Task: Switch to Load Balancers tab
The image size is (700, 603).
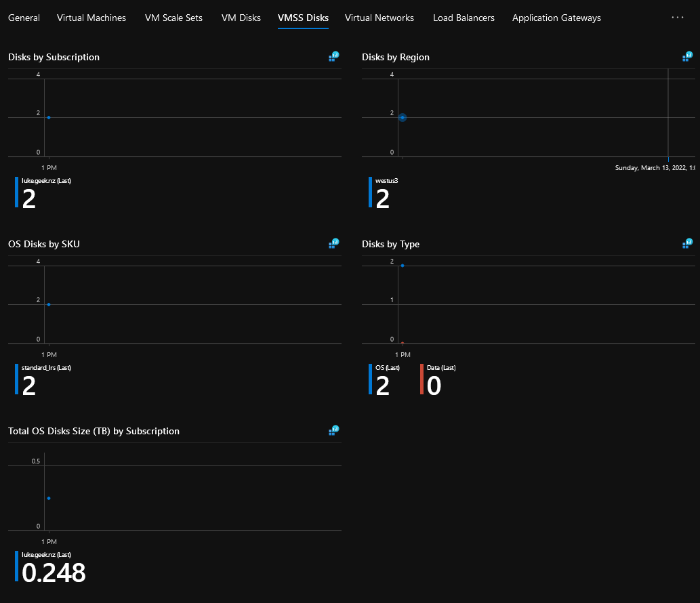Action: pos(464,18)
